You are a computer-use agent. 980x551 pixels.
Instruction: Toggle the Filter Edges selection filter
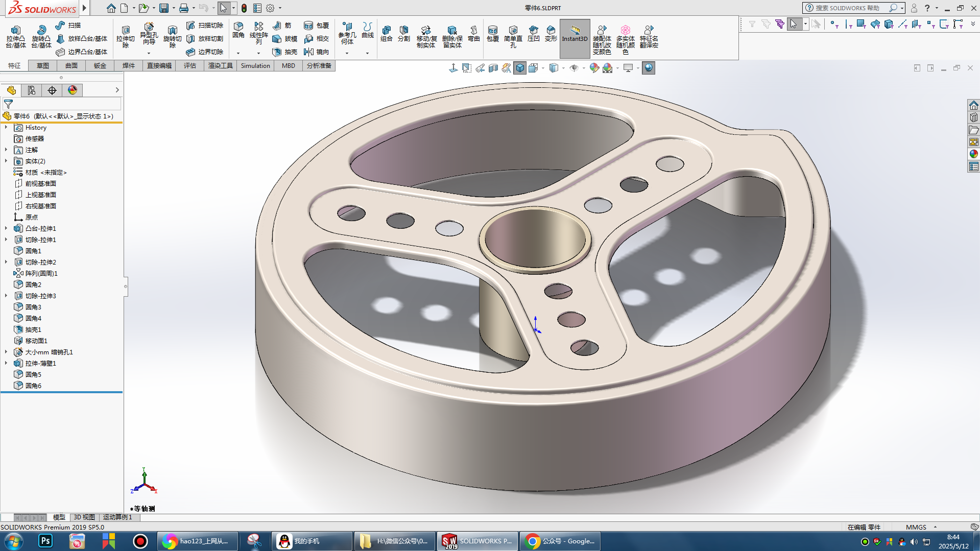848,24
